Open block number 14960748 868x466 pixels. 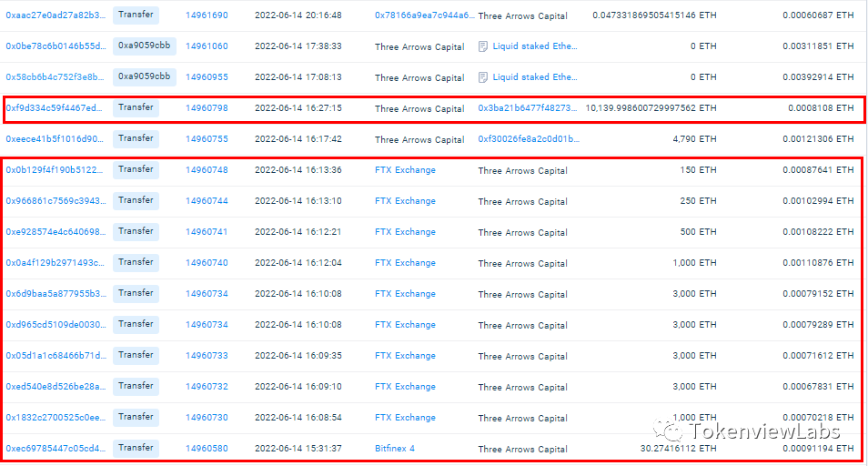pos(207,170)
